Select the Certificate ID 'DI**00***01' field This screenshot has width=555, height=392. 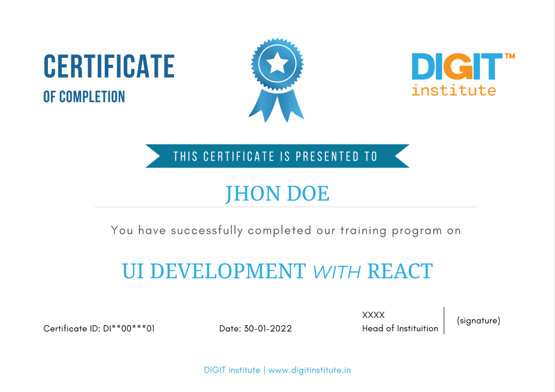129,328
